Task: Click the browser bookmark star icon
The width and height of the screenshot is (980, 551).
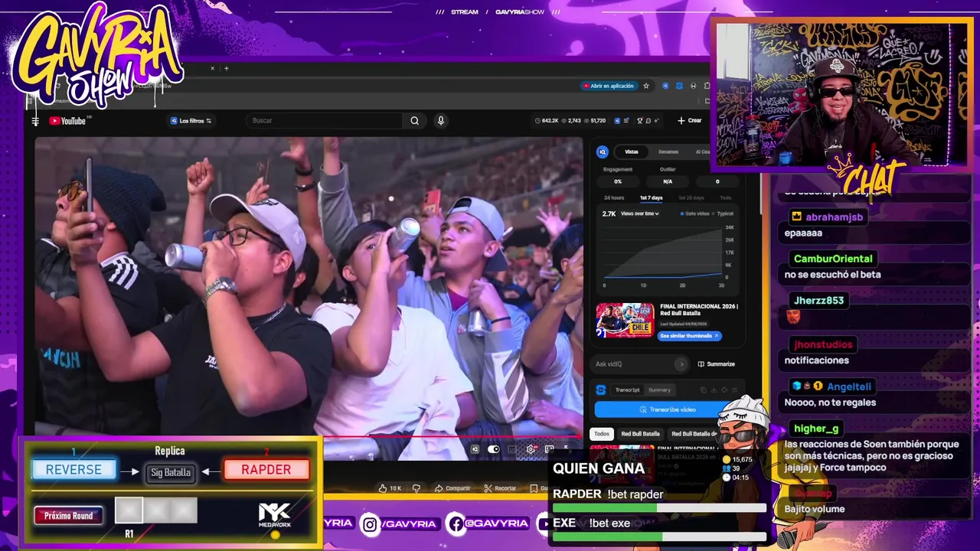Action: coord(645,86)
